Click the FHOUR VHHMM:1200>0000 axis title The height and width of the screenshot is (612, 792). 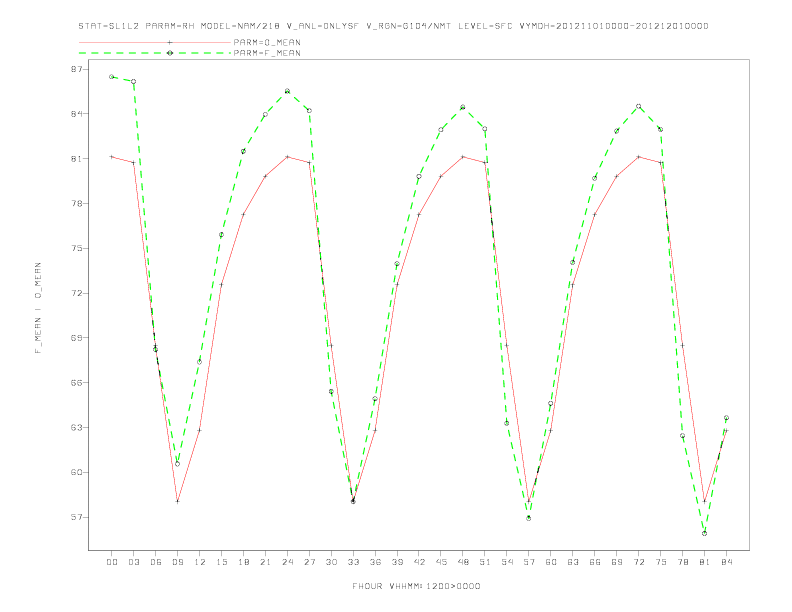(416, 586)
